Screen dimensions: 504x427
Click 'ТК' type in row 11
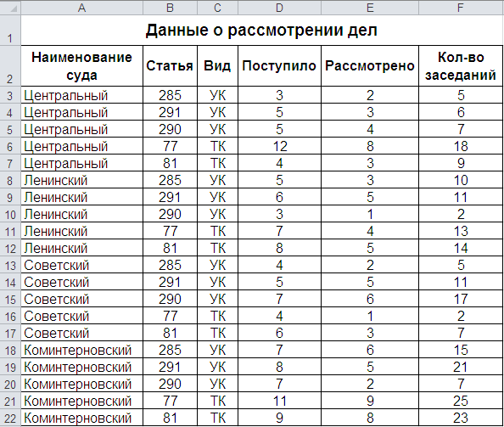point(217,231)
